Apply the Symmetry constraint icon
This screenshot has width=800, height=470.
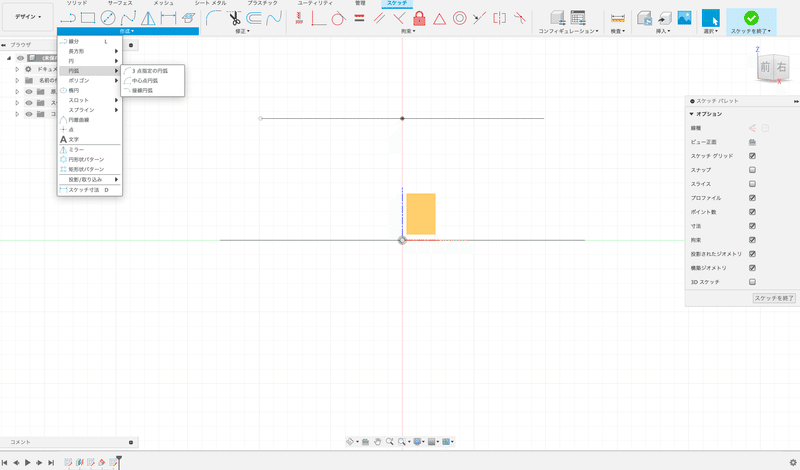click(499, 18)
